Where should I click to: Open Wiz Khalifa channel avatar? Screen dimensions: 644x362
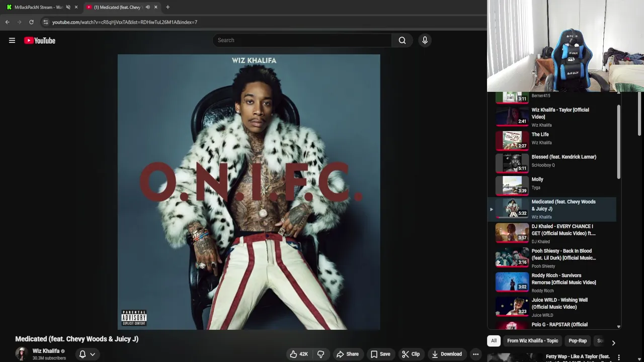click(x=21, y=353)
